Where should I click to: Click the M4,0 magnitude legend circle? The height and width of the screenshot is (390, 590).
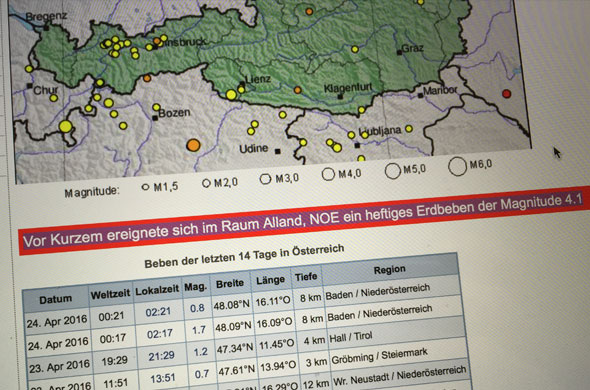[x=328, y=174]
